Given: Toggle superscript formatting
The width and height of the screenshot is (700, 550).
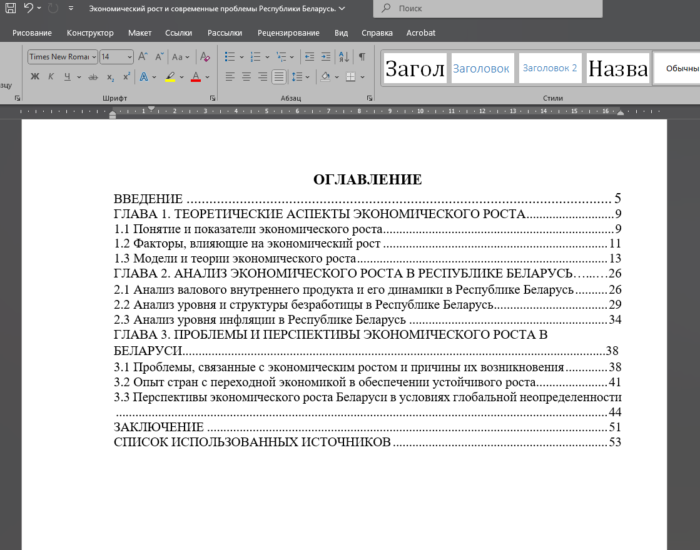Looking at the screenshot, I should click(x=126, y=77).
